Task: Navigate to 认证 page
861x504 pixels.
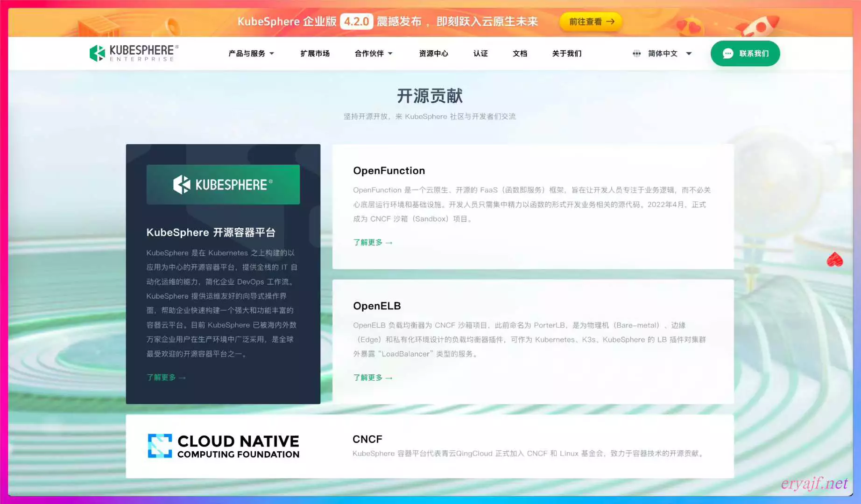Action: click(x=480, y=54)
